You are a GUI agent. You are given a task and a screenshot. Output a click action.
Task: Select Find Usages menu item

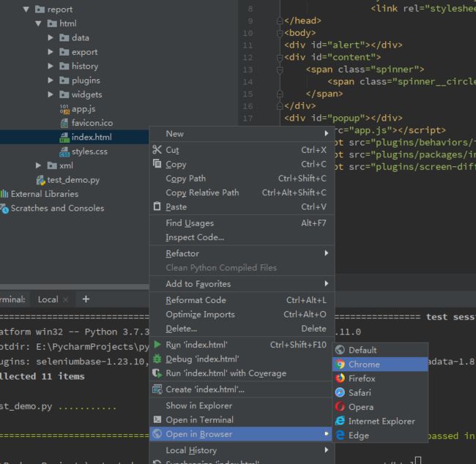pyautogui.click(x=242, y=222)
